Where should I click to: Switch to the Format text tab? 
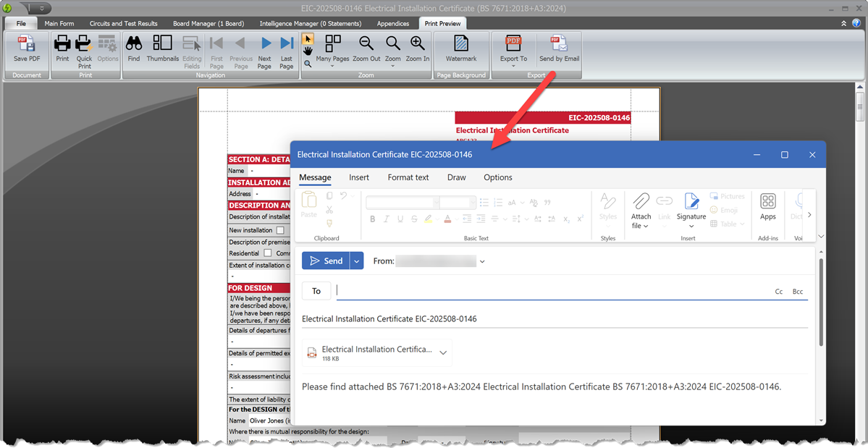point(408,177)
